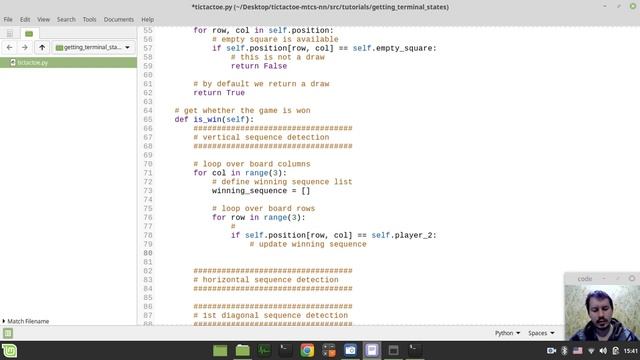Open the dark window taskbar icon
Image resolution: width=640 pixels, height=360 pixels.
pos(393,351)
